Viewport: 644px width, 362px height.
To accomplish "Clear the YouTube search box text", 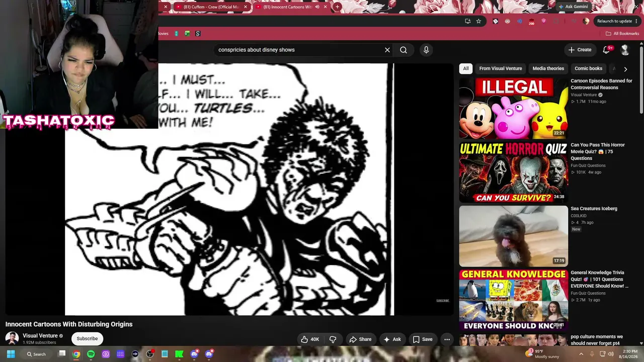I will tap(387, 50).
